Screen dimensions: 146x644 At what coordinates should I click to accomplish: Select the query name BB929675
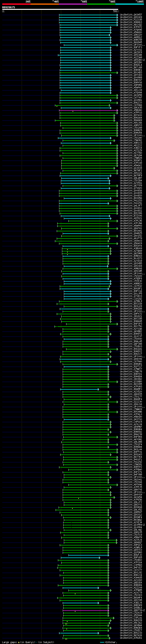coord(8,7)
